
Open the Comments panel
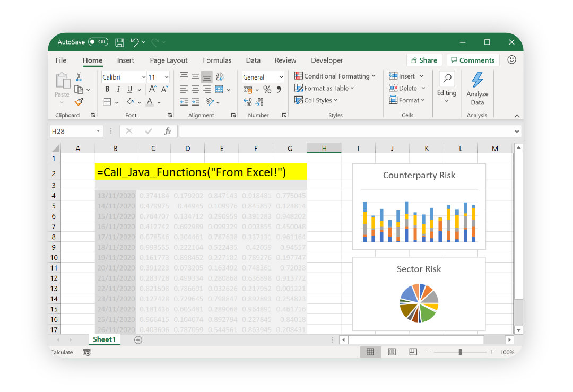tap(473, 60)
